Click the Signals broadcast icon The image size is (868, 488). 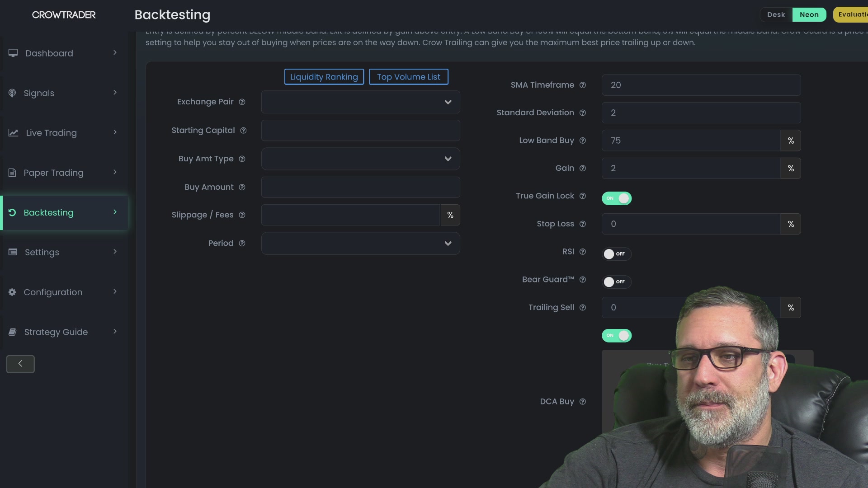[x=12, y=93]
